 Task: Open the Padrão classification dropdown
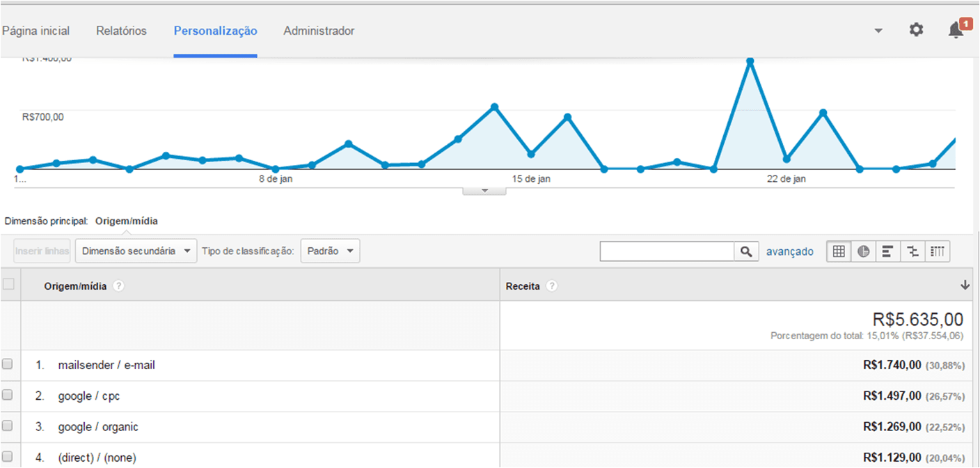coord(329,251)
